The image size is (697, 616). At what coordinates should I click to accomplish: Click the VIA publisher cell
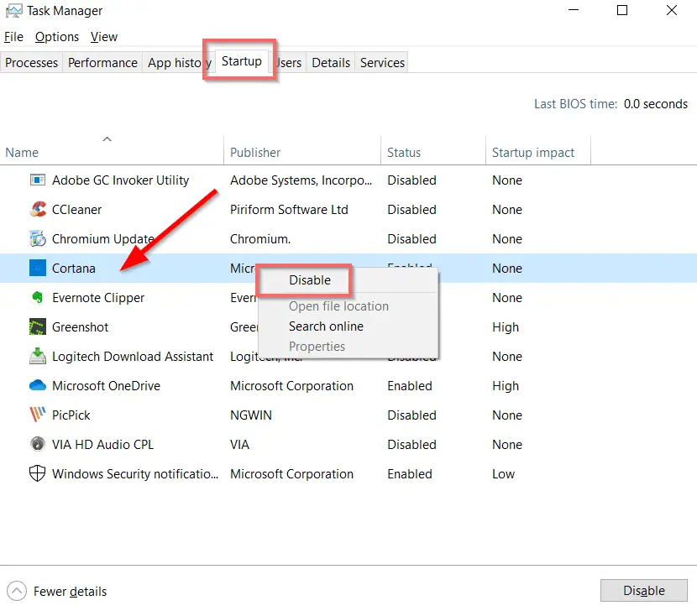coord(239,444)
